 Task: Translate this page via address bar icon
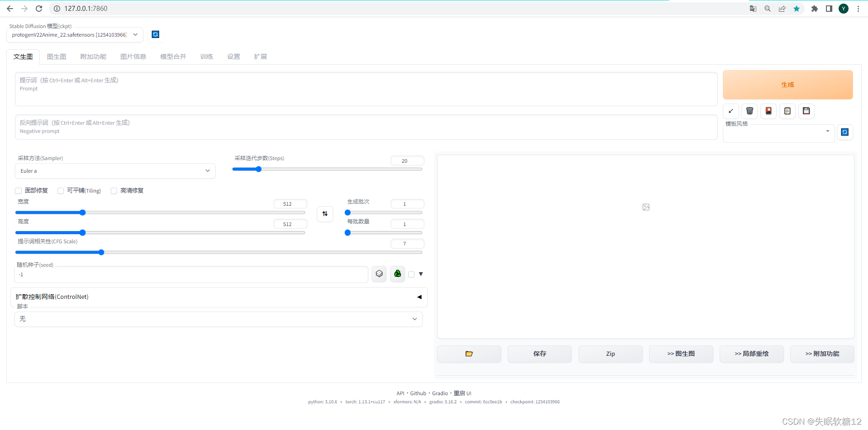(x=753, y=9)
